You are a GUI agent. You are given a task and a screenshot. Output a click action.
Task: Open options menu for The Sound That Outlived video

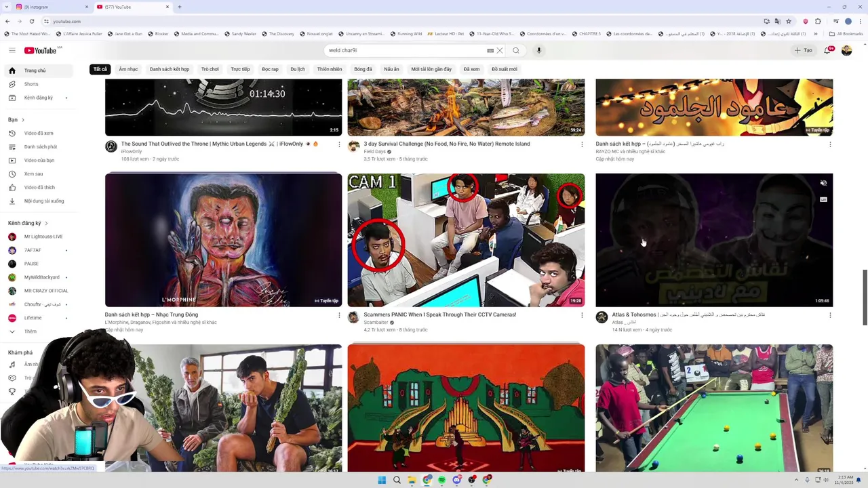[339, 144]
